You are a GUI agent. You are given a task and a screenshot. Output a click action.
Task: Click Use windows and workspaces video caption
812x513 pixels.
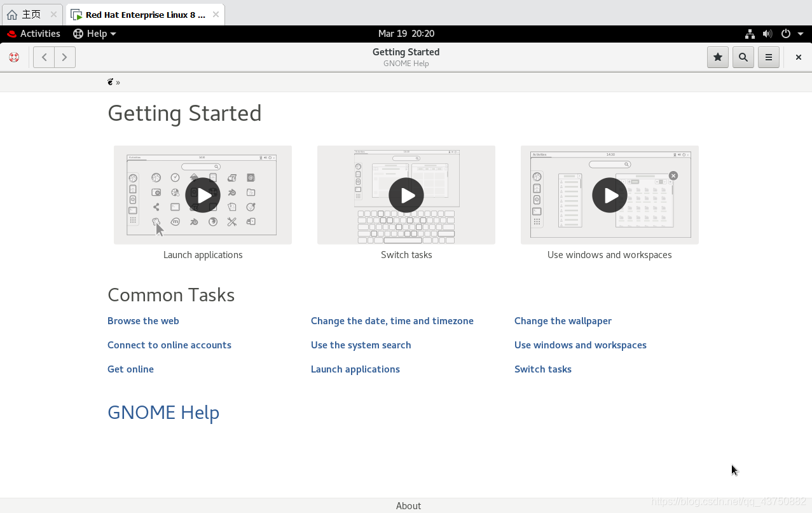610,255
